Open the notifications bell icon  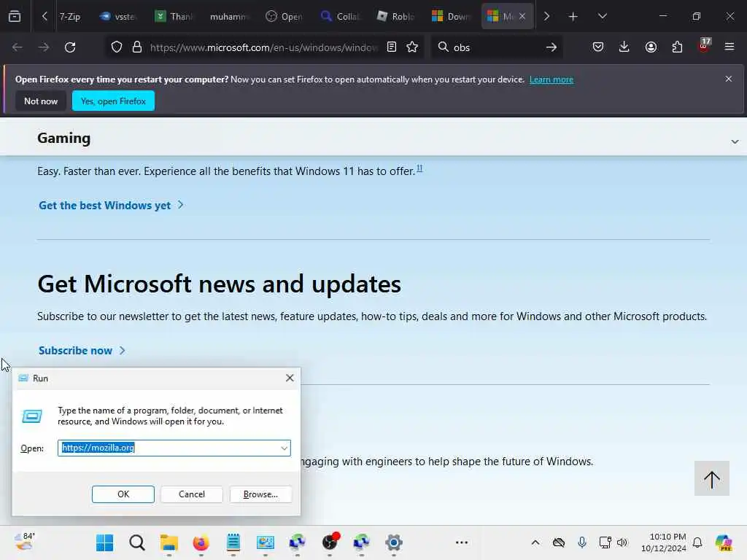pyautogui.click(x=697, y=542)
